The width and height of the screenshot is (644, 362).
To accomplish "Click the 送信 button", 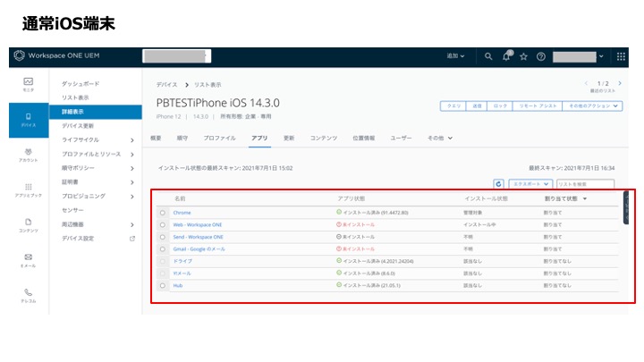I will pos(477,105).
